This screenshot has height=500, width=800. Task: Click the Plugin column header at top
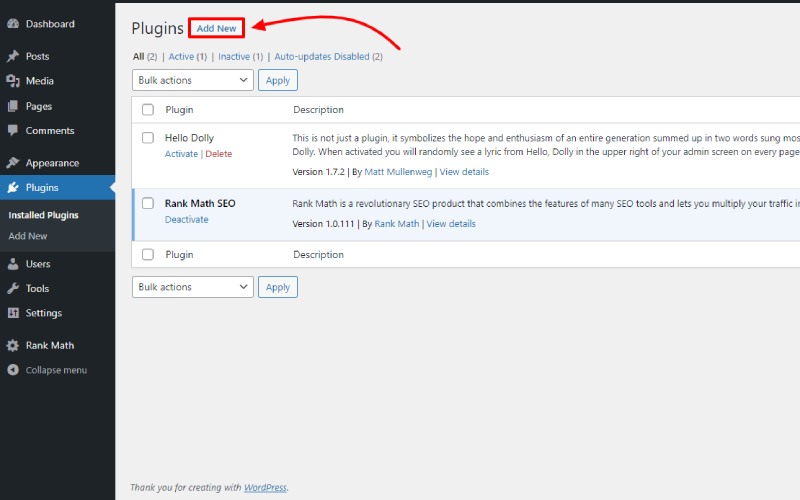pyautogui.click(x=179, y=110)
